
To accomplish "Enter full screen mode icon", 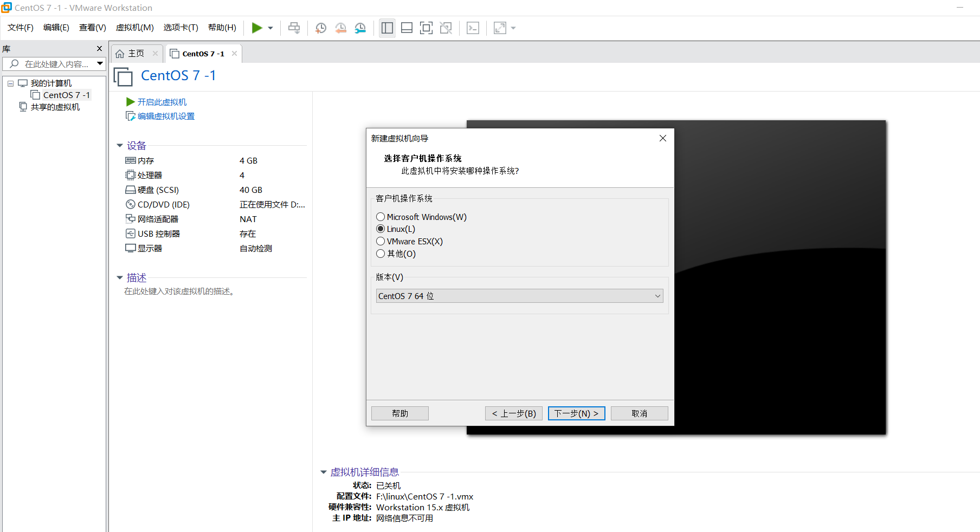I will point(426,28).
